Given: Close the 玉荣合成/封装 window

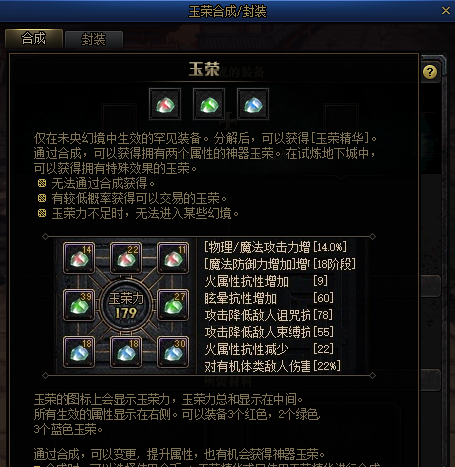Looking at the screenshot, I should (x=446, y=11).
